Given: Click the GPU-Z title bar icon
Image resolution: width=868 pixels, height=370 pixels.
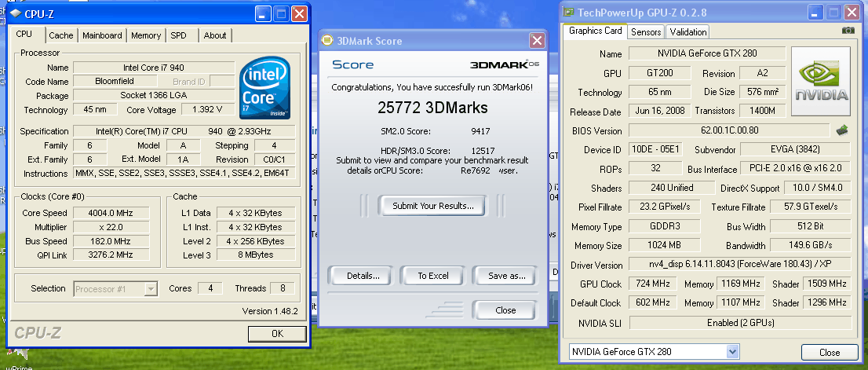Looking at the screenshot, I should 568,13.
